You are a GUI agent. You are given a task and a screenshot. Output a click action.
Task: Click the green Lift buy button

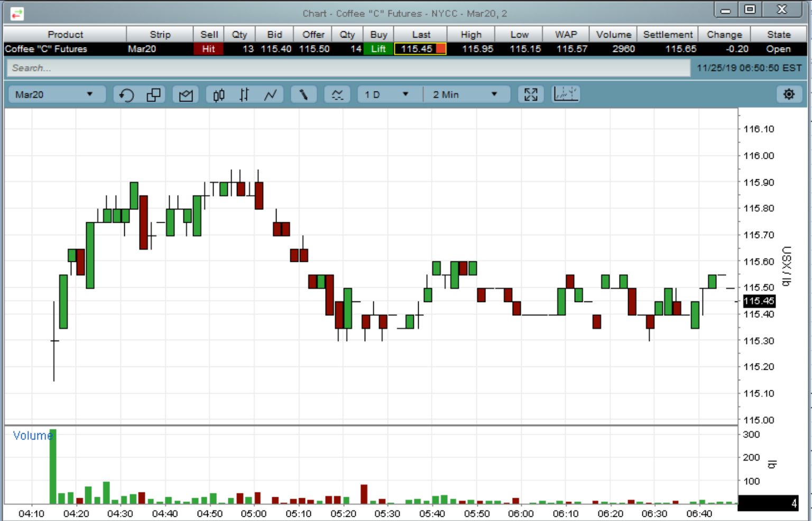pyautogui.click(x=378, y=49)
